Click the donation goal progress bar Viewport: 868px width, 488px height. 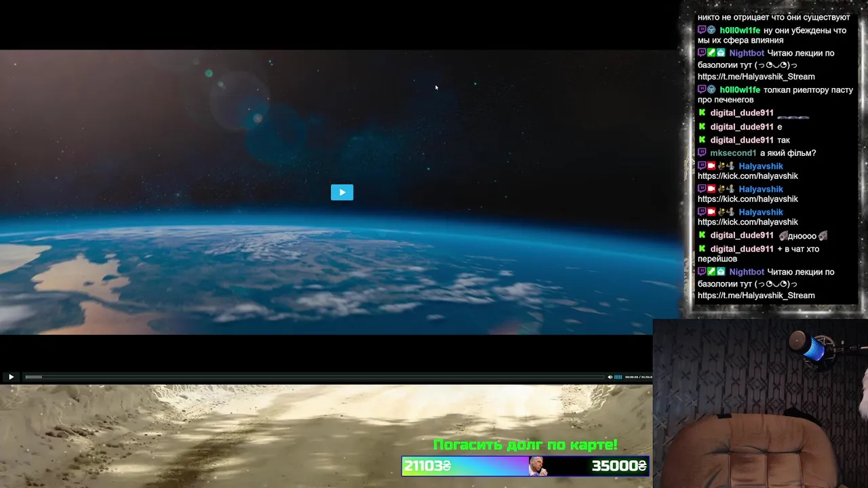coord(526,466)
